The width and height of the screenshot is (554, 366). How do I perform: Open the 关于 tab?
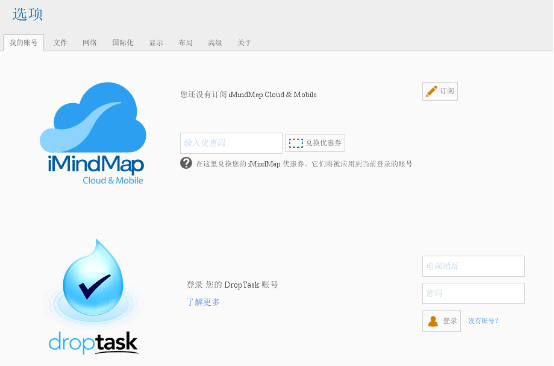(244, 43)
